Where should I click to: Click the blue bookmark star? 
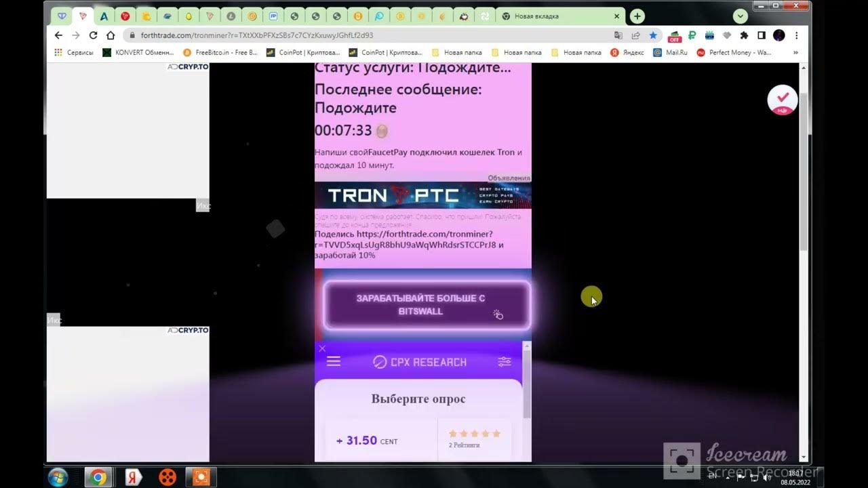coord(653,35)
